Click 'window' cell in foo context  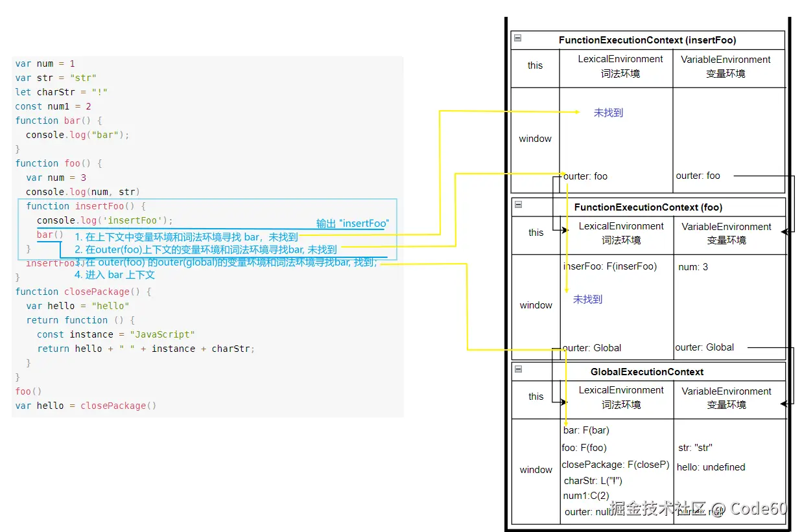[x=536, y=305]
